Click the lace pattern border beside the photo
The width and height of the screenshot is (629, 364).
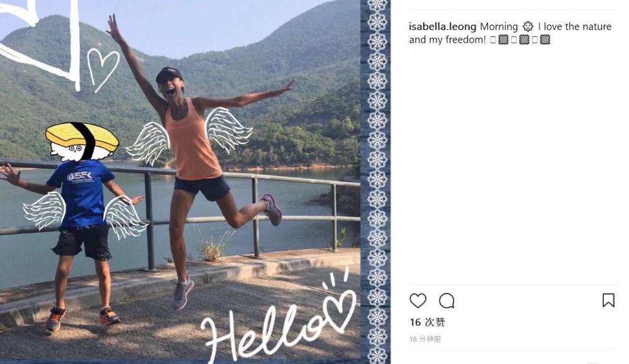click(376, 182)
